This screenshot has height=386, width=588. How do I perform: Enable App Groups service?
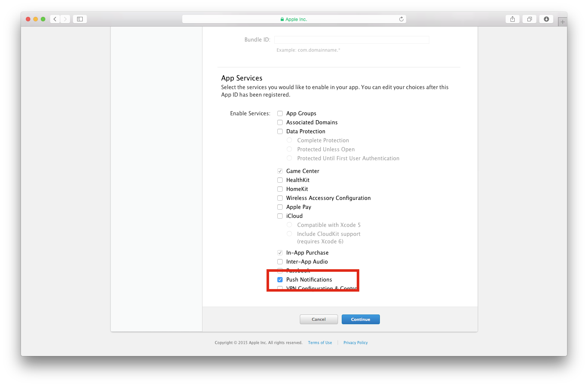click(280, 113)
